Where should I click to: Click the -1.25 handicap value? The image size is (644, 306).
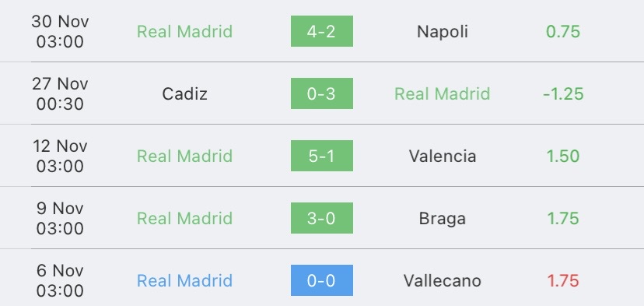tap(563, 93)
